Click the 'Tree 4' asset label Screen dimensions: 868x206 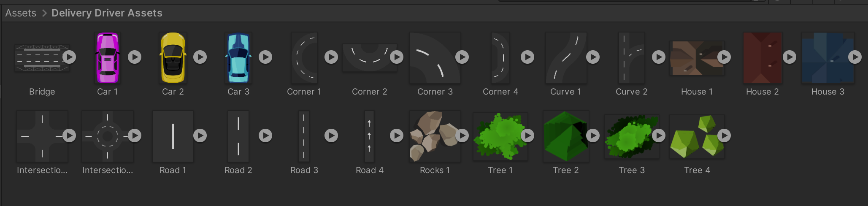[x=697, y=170]
